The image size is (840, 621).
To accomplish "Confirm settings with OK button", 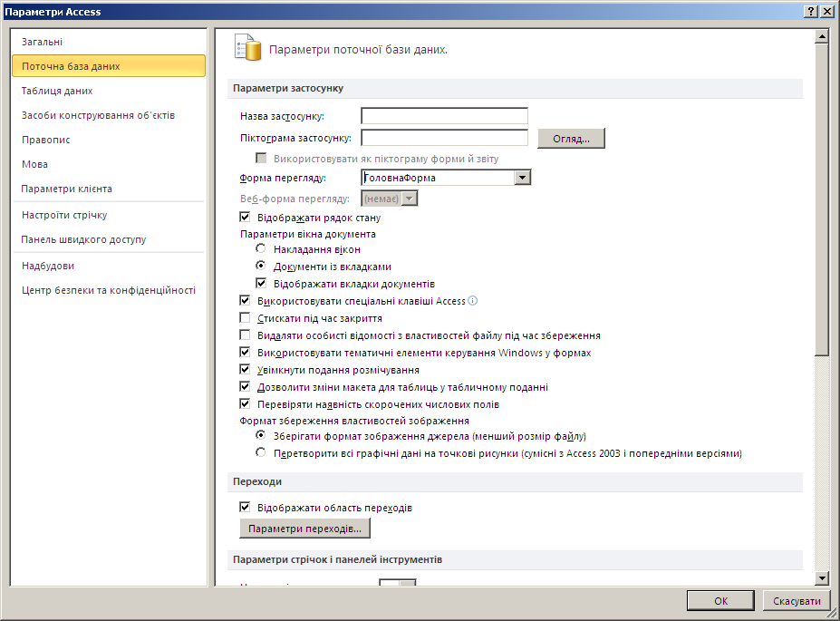I will point(720,601).
